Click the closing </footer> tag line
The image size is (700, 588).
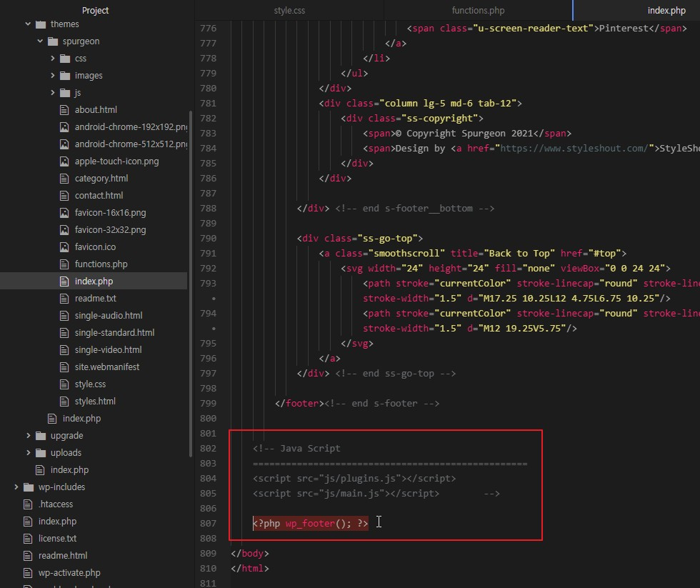[x=357, y=403]
